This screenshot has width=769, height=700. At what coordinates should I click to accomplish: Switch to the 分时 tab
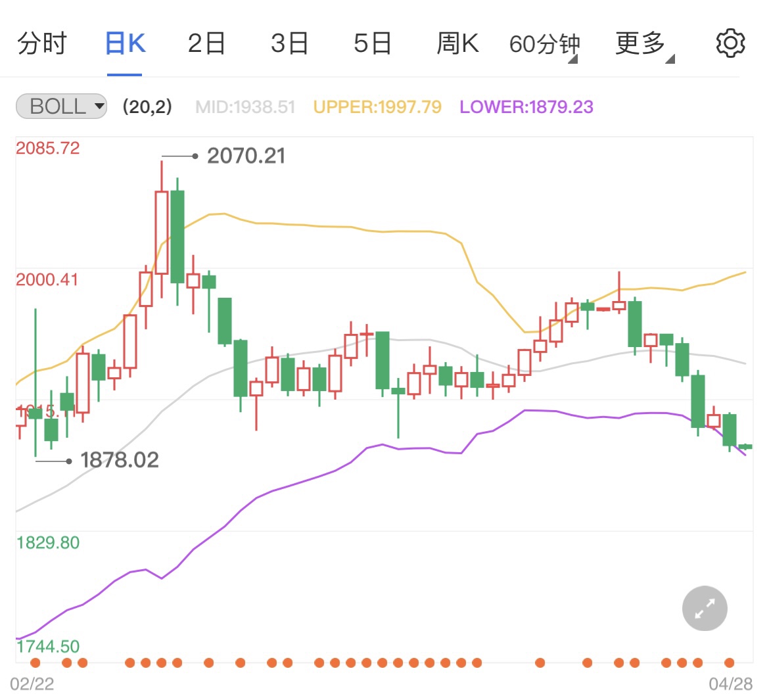coord(41,43)
